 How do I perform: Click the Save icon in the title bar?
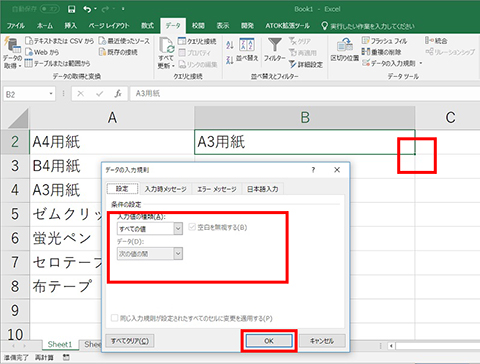tap(71, 9)
